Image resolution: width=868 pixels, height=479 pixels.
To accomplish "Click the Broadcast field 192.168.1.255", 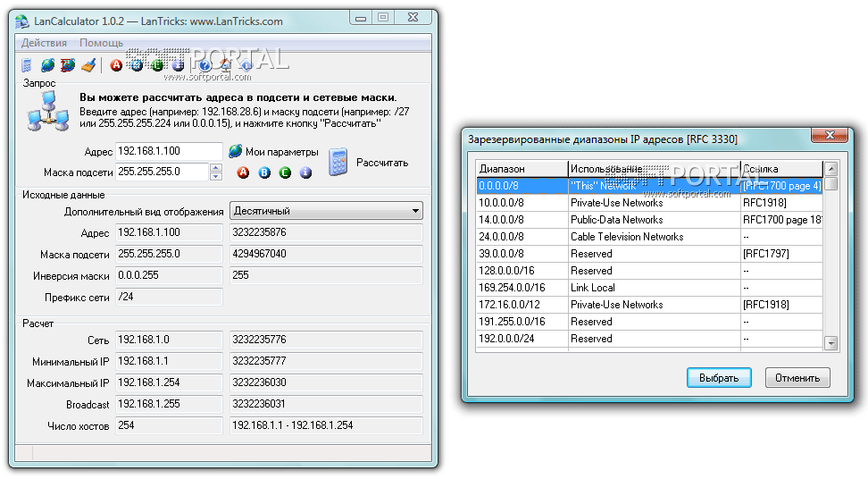I will [x=169, y=404].
